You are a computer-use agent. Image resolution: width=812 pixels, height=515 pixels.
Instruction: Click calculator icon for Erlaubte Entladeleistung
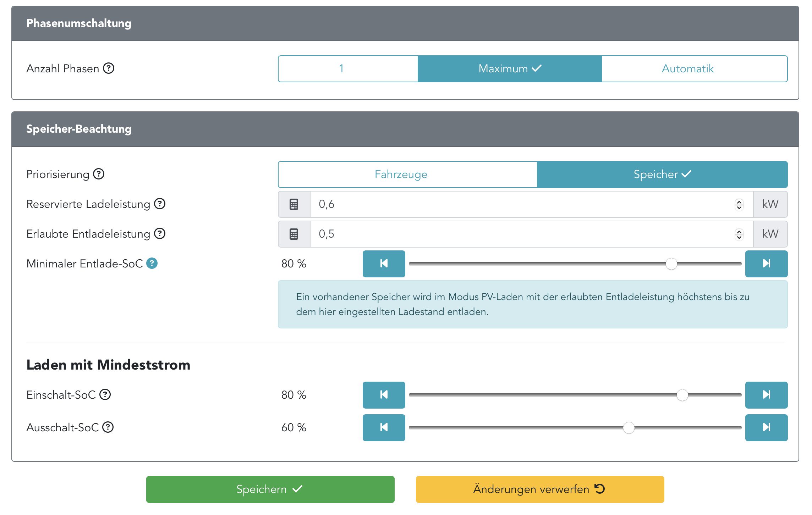tap(294, 234)
